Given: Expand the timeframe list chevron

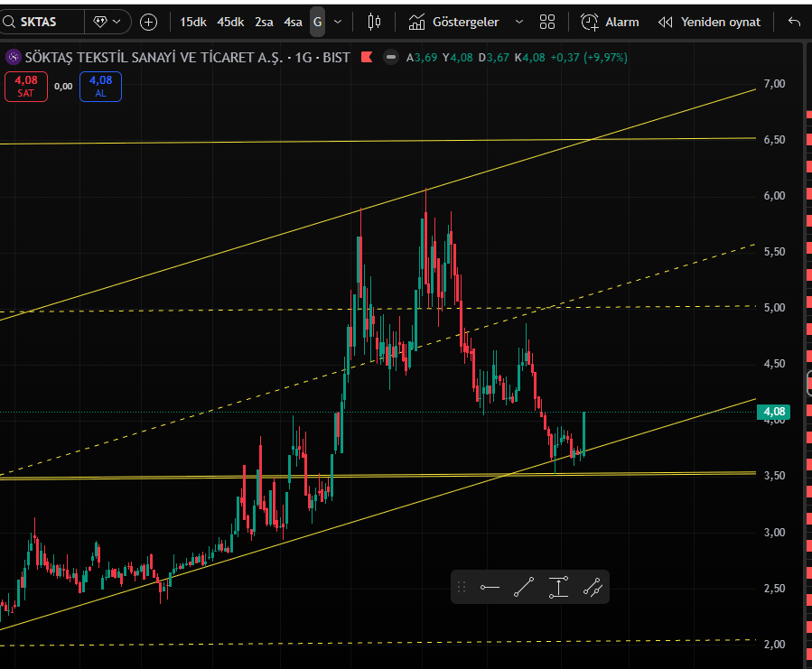Looking at the screenshot, I should pyautogui.click(x=338, y=22).
